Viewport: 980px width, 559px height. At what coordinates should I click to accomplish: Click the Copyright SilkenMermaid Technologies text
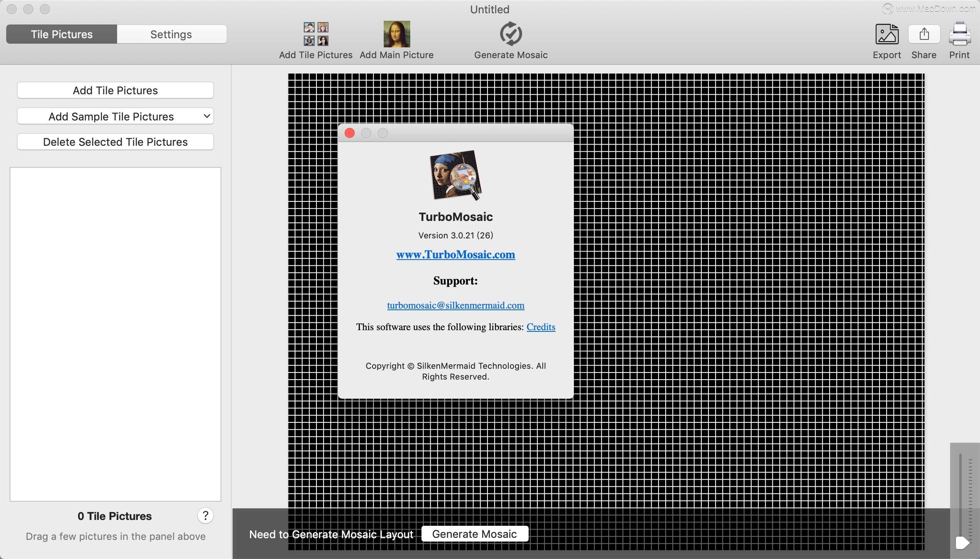tap(456, 371)
